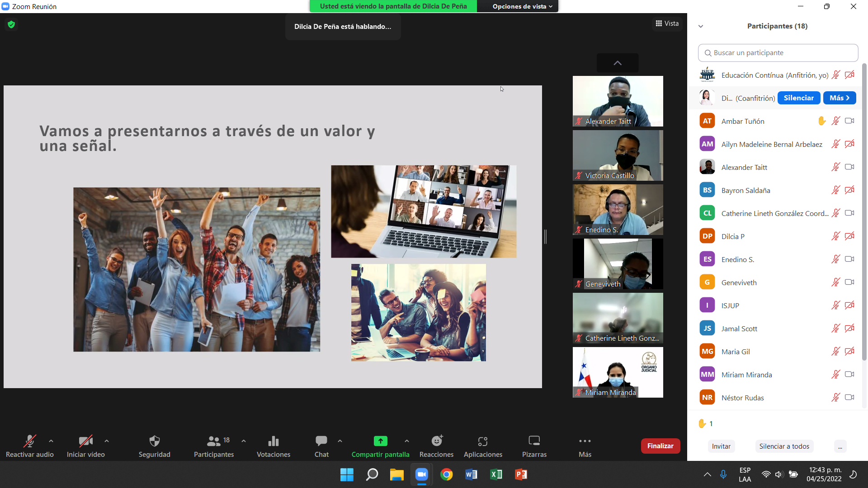Open Reacciones smiley icon
Image resolution: width=868 pixels, height=488 pixels.
pos(437,441)
